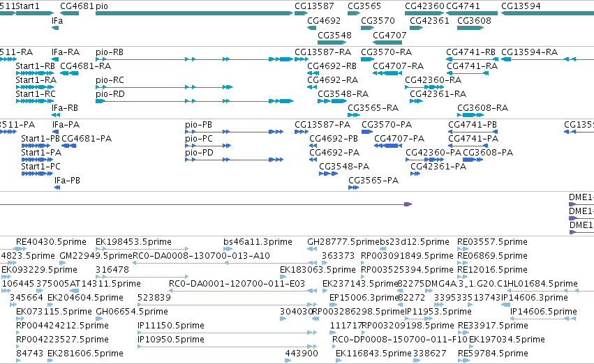Click the pio-PB protein label
The width and height of the screenshot is (594, 364).
click(x=198, y=125)
